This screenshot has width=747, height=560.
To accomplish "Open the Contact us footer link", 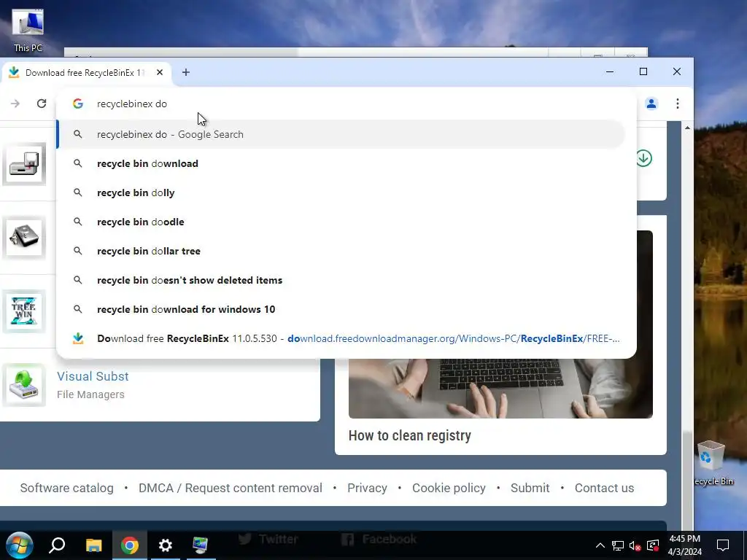I will [x=604, y=488].
